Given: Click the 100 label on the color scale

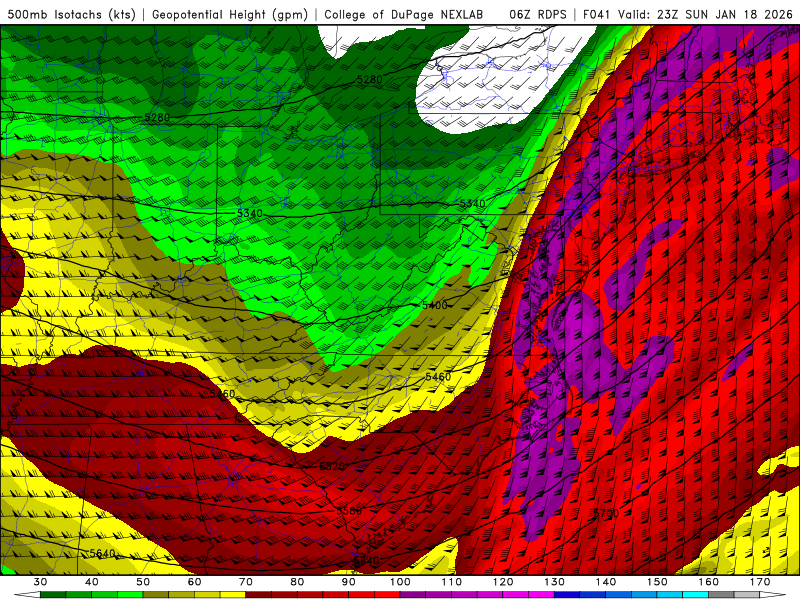Looking at the screenshot, I should pos(400,582).
